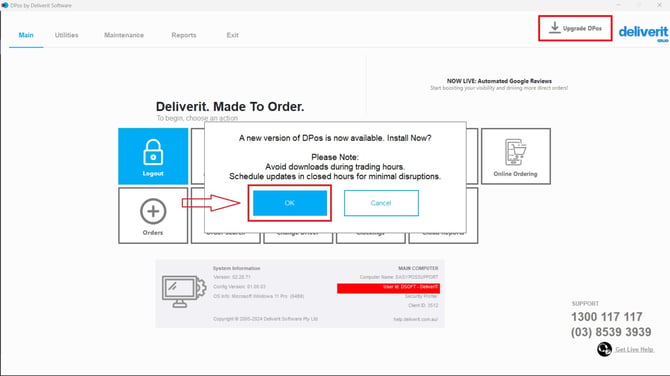Screen dimensions: 670x376
Task: Click the deliverit logo
Action: pyautogui.click(x=643, y=32)
